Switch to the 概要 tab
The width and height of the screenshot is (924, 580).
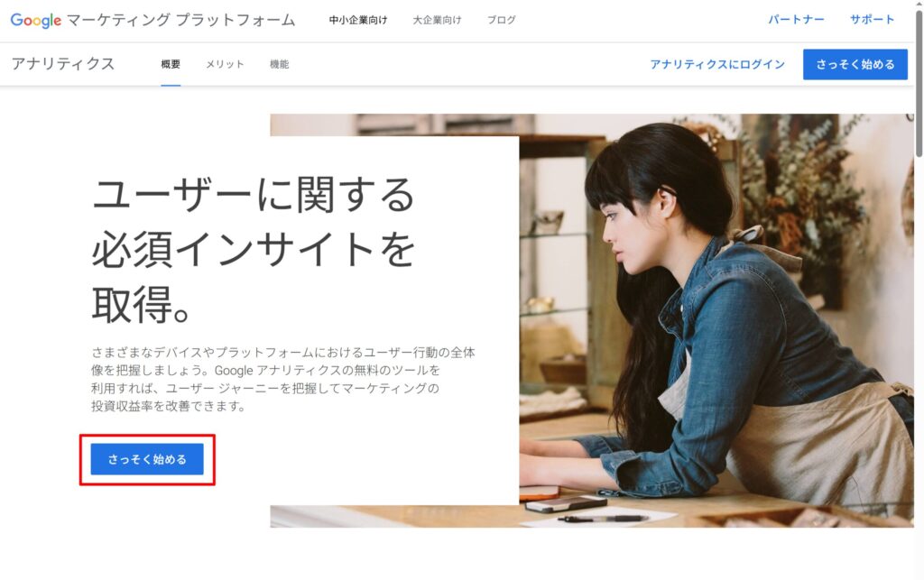click(x=171, y=64)
